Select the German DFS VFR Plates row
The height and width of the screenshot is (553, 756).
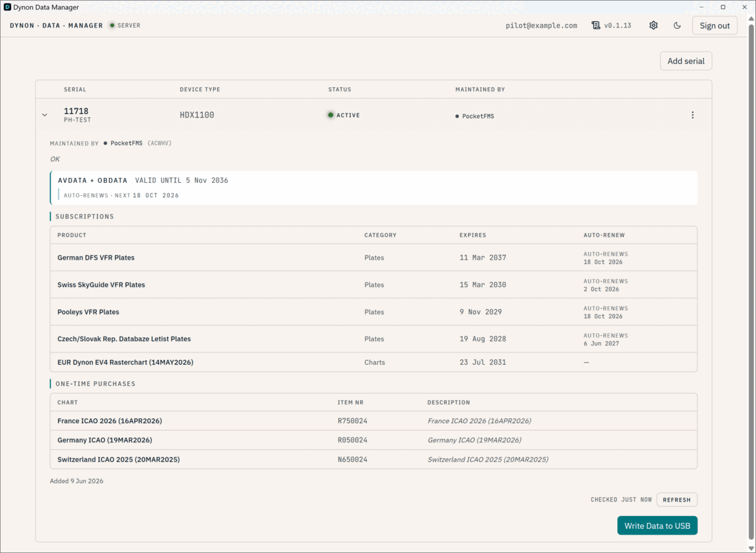click(x=374, y=258)
